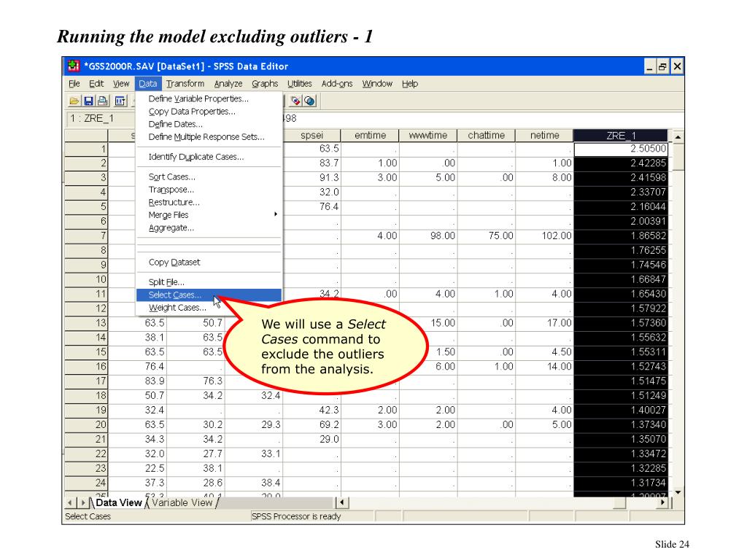Click the spsei column header

point(311,135)
